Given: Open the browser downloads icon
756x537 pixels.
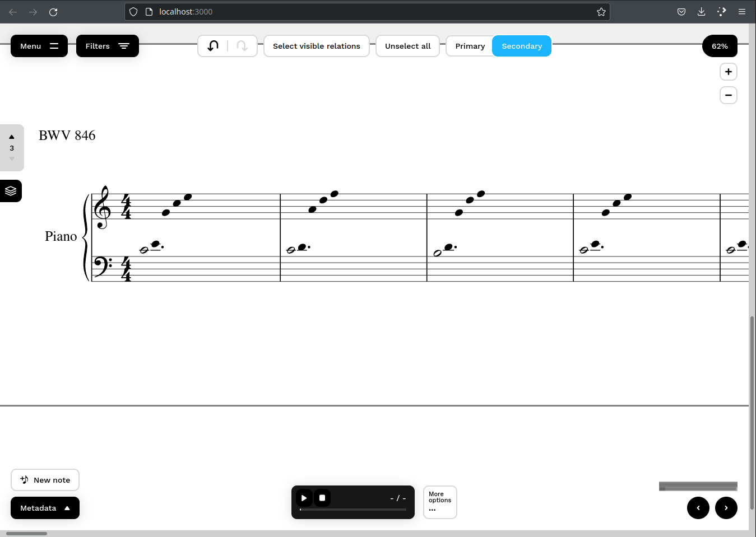Looking at the screenshot, I should click(x=701, y=12).
